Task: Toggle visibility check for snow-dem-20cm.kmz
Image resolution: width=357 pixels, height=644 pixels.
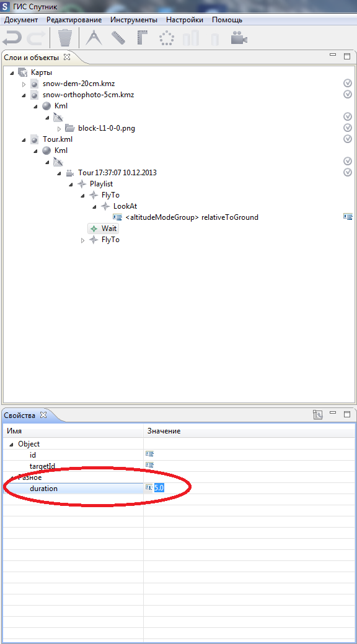Action: click(348, 84)
